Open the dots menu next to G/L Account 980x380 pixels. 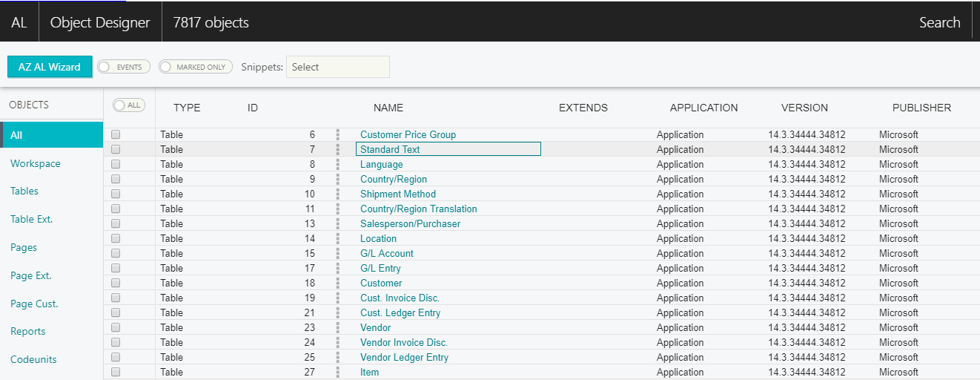pyautogui.click(x=338, y=253)
